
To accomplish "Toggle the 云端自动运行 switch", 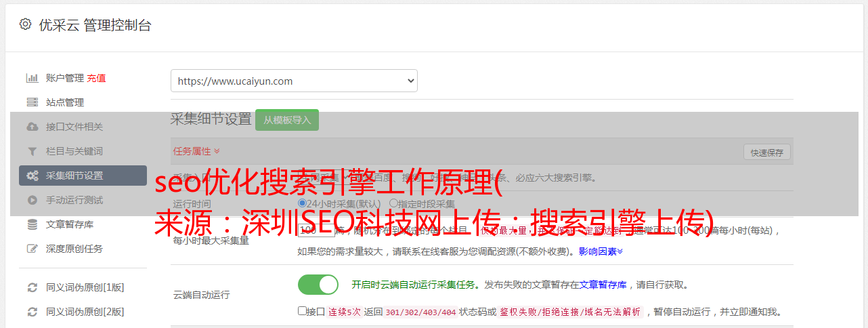I will tap(318, 285).
